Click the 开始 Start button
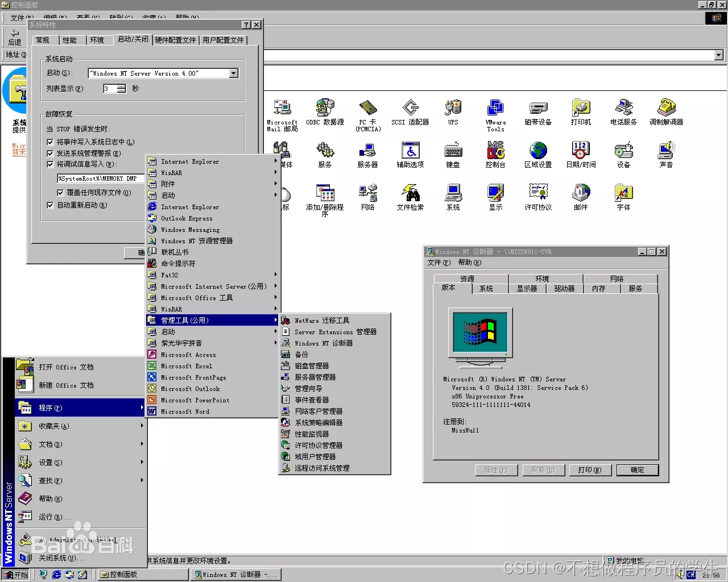 coord(16,575)
